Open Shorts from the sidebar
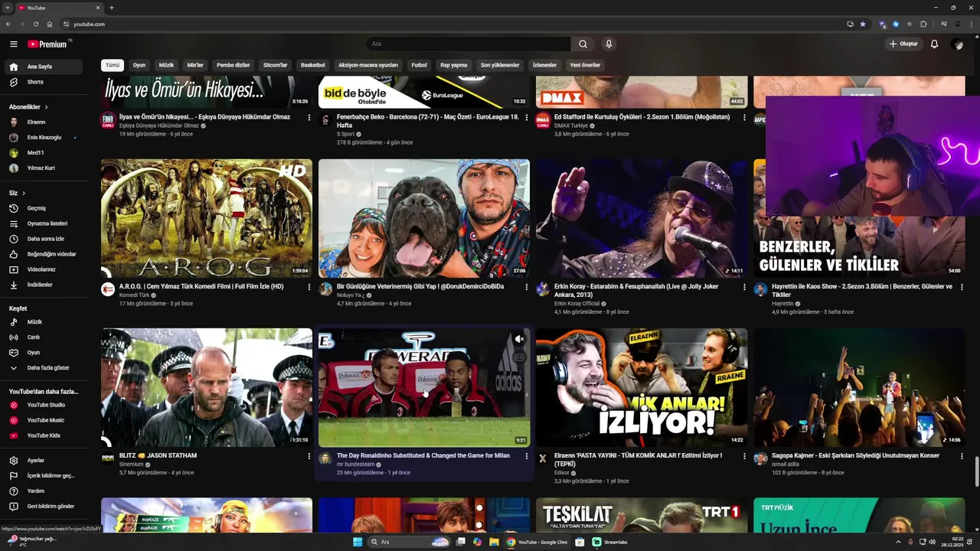Viewport: 980px width, 551px height. coord(44,82)
